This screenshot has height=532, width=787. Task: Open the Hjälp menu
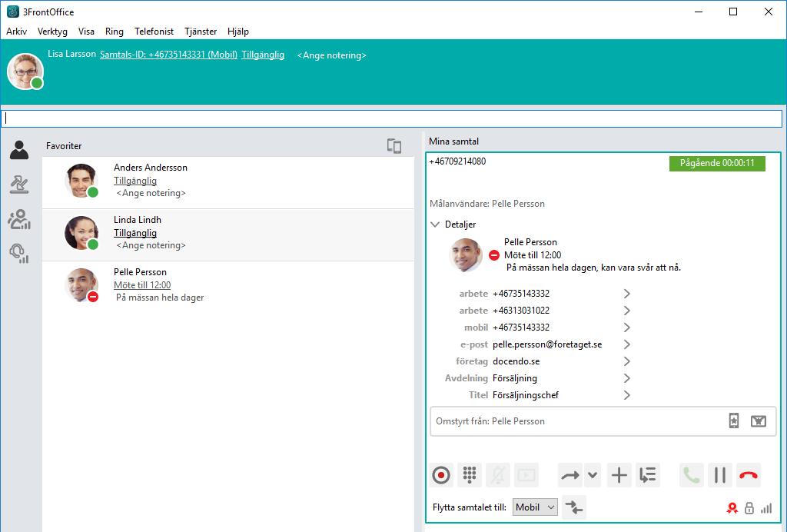[x=238, y=31]
